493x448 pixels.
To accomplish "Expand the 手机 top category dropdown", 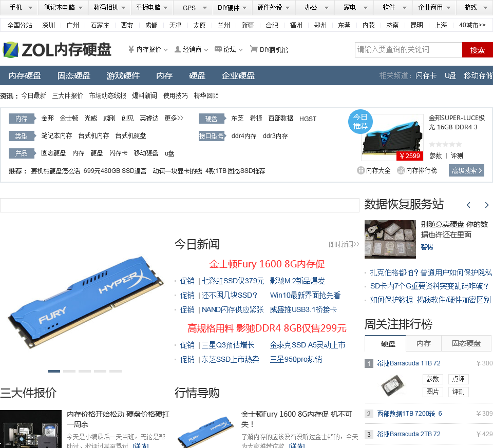I will 30,8.
